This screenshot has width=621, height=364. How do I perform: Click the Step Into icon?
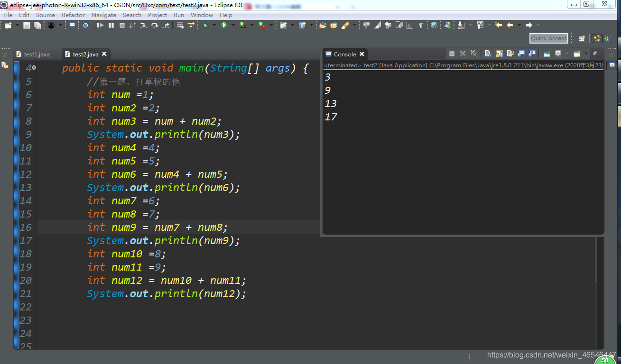(143, 25)
